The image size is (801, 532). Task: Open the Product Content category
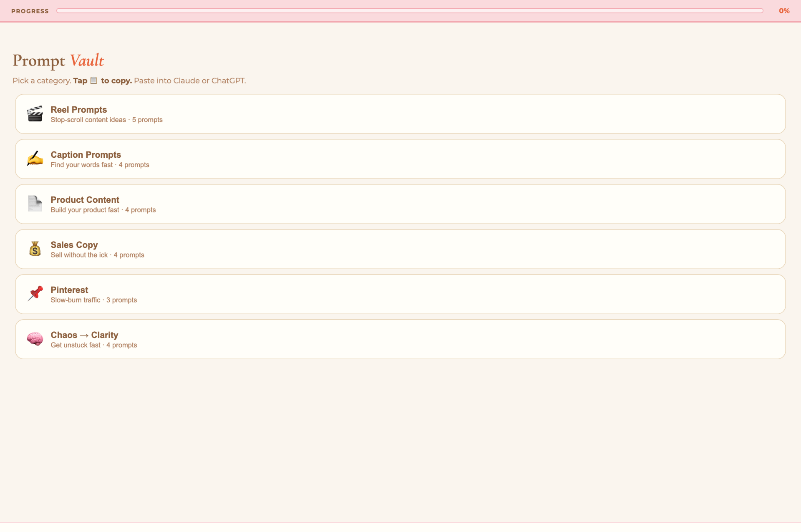click(400, 204)
